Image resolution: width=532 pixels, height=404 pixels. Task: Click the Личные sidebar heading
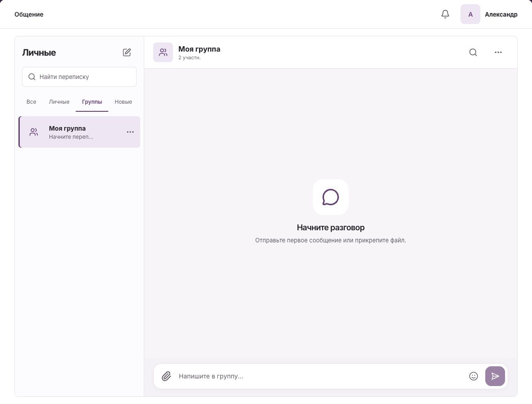tap(39, 53)
